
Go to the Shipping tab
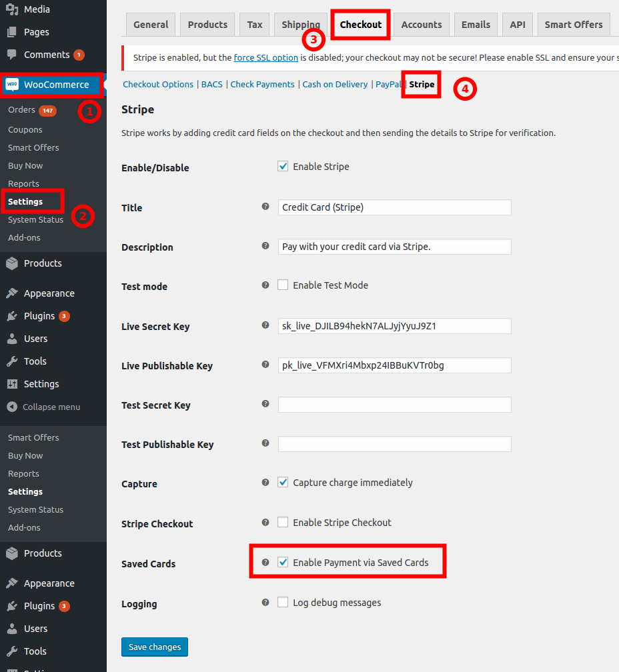[x=301, y=25]
